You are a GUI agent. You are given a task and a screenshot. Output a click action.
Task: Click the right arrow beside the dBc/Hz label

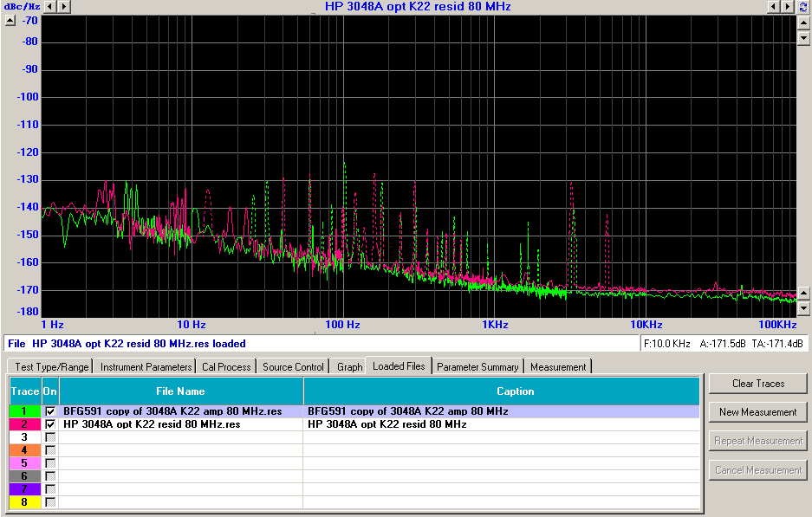point(64,6)
